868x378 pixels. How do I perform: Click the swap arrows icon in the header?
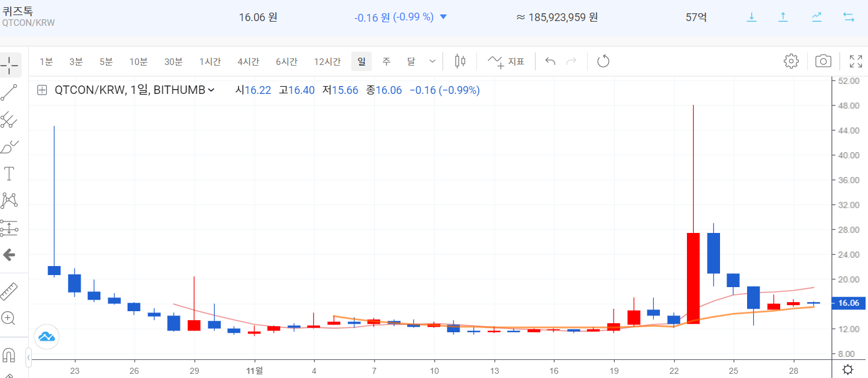click(849, 17)
